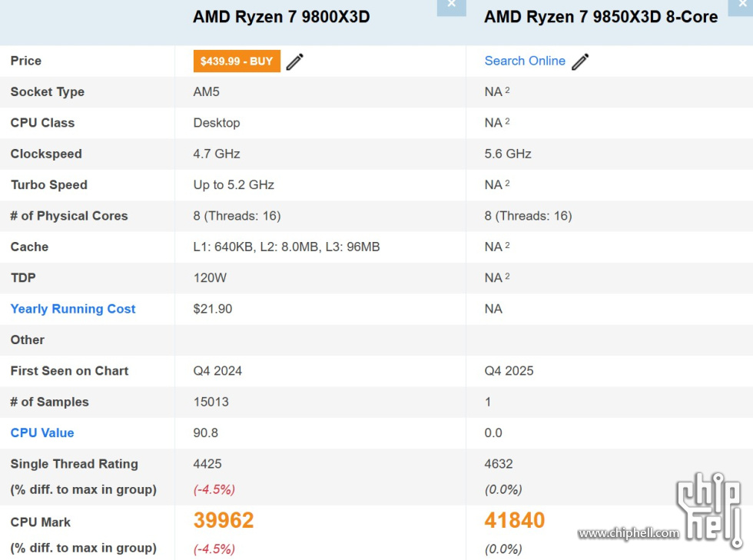Click the pencil icon next to Search Online

(580, 61)
